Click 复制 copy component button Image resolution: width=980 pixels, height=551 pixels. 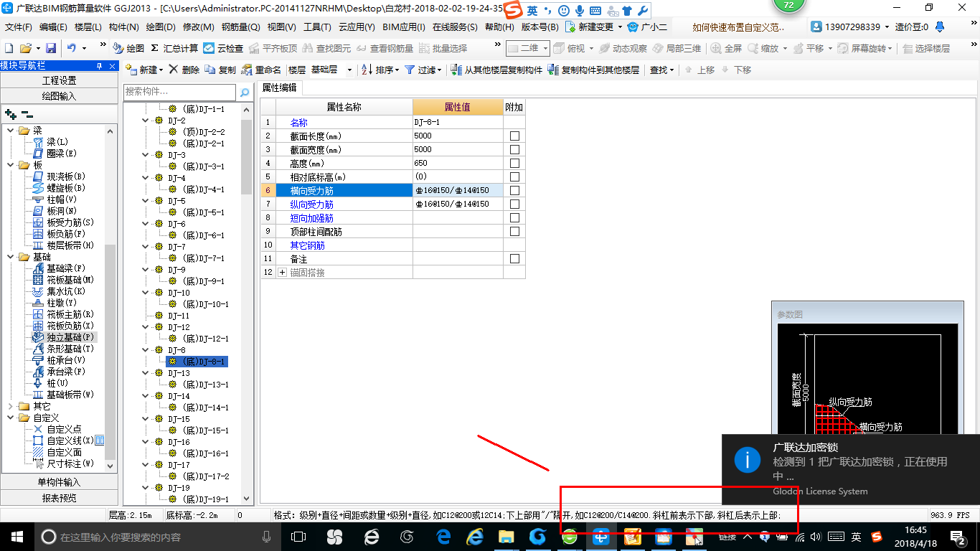click(220, 70)
